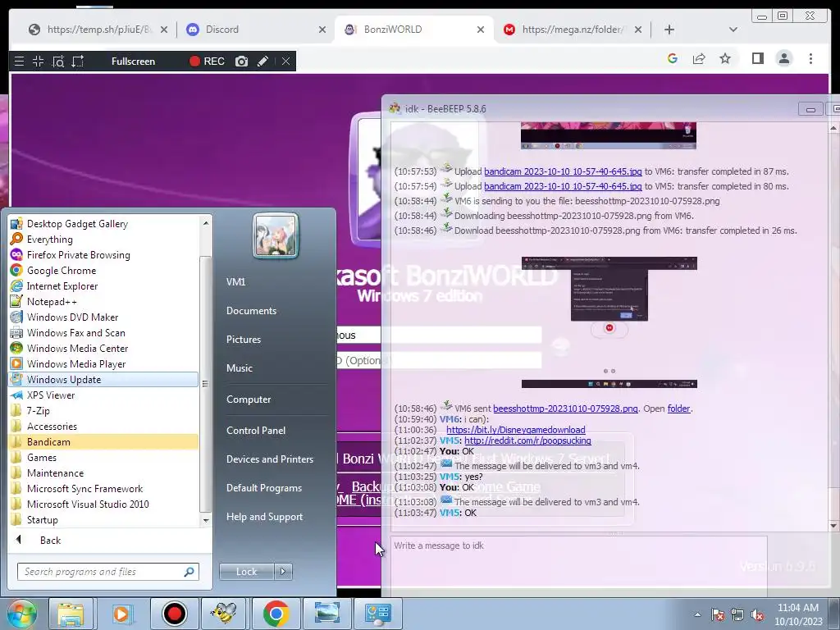Expand the Startup folder
840x630 pixels.
(104, 519)
